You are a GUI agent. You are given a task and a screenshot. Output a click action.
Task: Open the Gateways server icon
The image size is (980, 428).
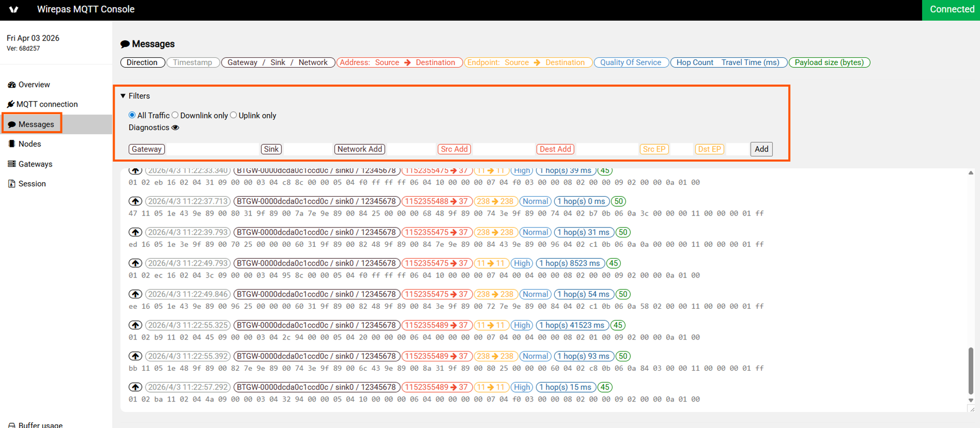pos(11,163)
